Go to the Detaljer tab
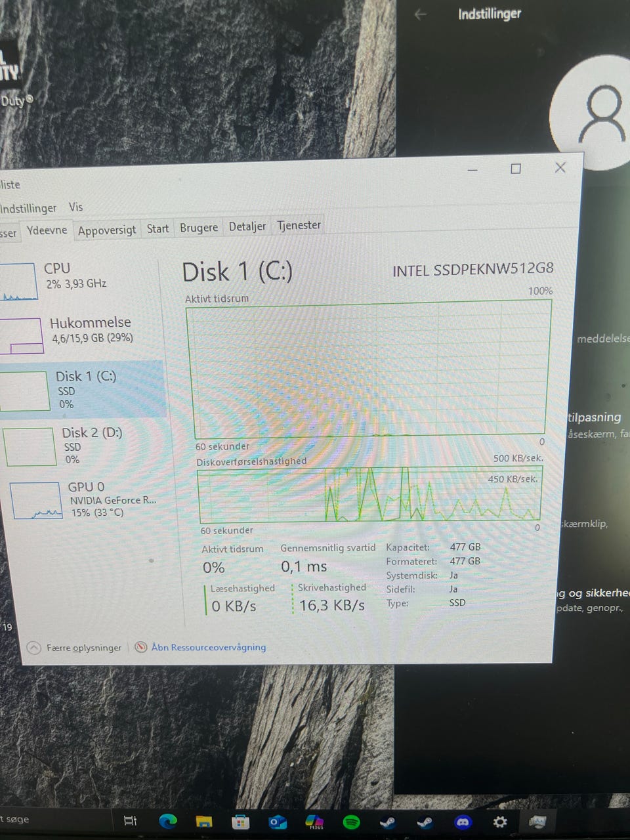 coord(247,226)
